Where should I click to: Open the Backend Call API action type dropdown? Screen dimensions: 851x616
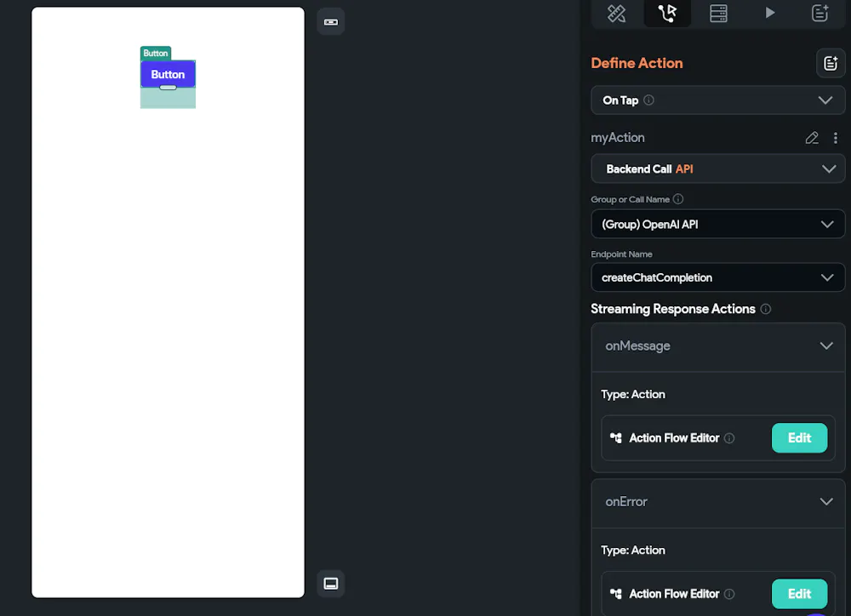717,168
